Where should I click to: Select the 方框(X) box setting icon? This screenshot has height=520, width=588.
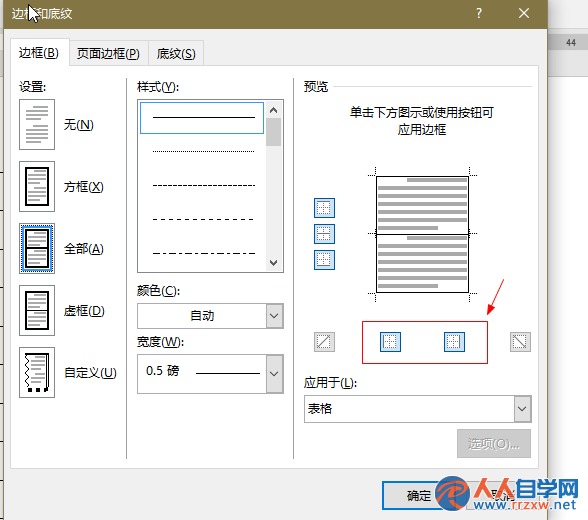tap(37, 186)
